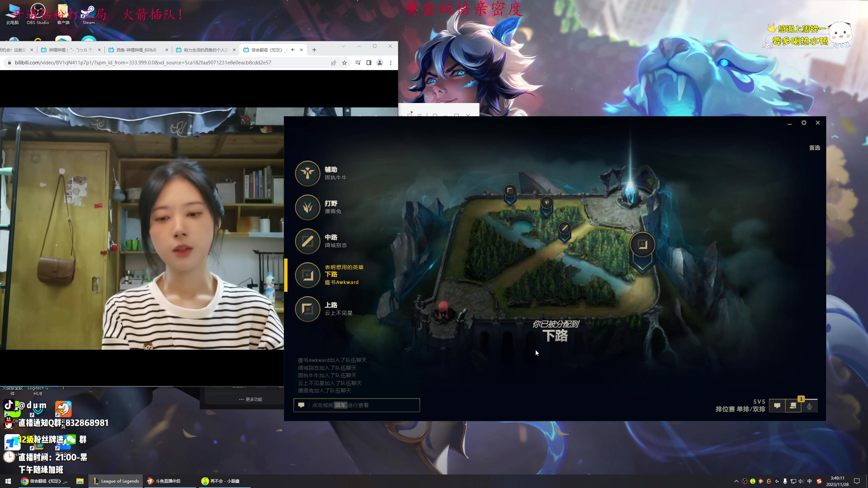This screenshot has height=488, width=868.
Task: Switch to 斗鱼直播伴侣 taskbar button
Action: tap(170, 481)
